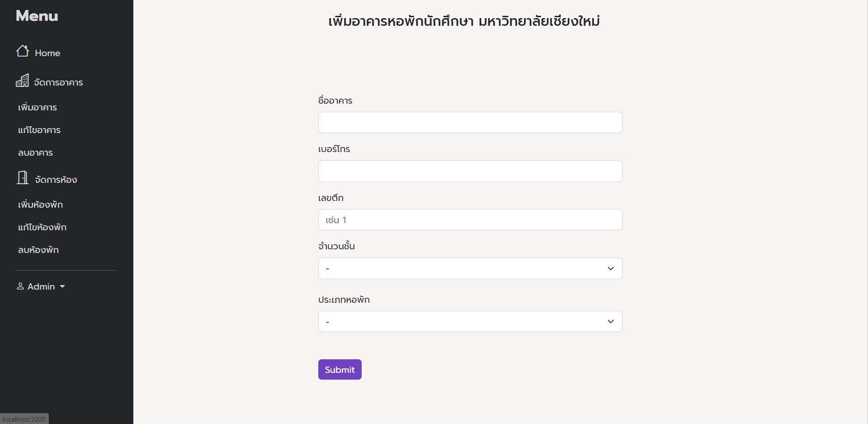
Task: Open the จำนวนชั้น dropdown
Action: pyautogui.click(x=470, y=268)
